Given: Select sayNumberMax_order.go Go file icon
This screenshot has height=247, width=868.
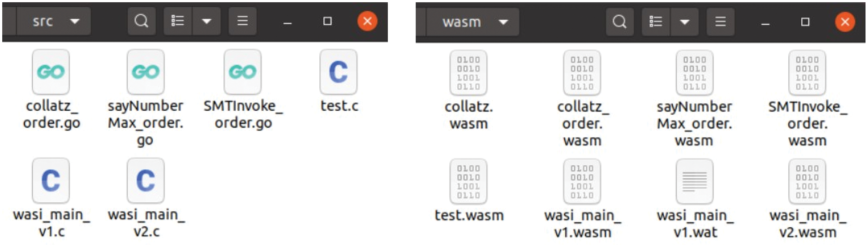Looking at the screenshot, I should point(146,72).
